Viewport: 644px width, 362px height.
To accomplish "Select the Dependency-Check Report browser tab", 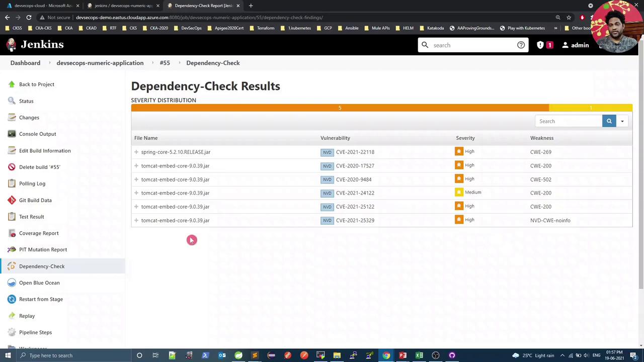I will 203,6.
